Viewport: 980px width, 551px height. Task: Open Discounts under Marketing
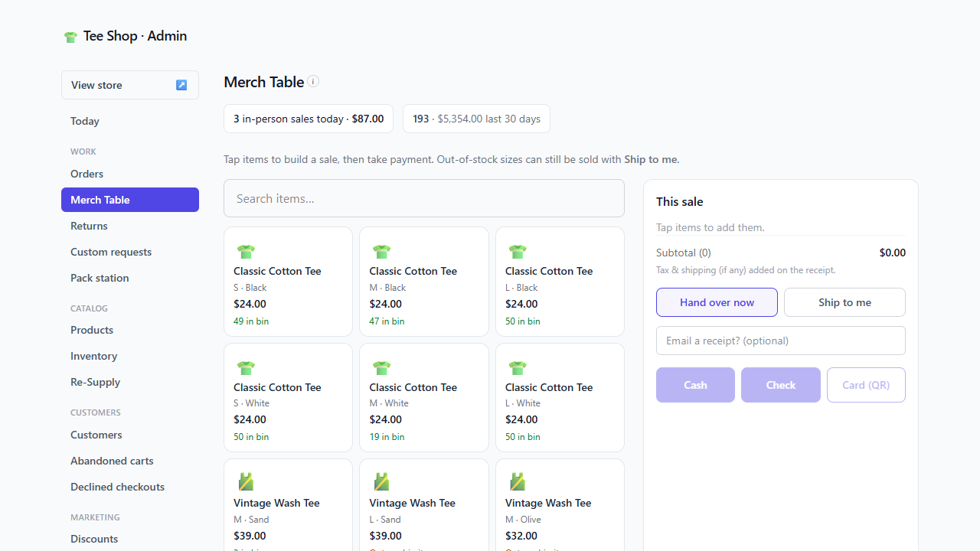130,539
